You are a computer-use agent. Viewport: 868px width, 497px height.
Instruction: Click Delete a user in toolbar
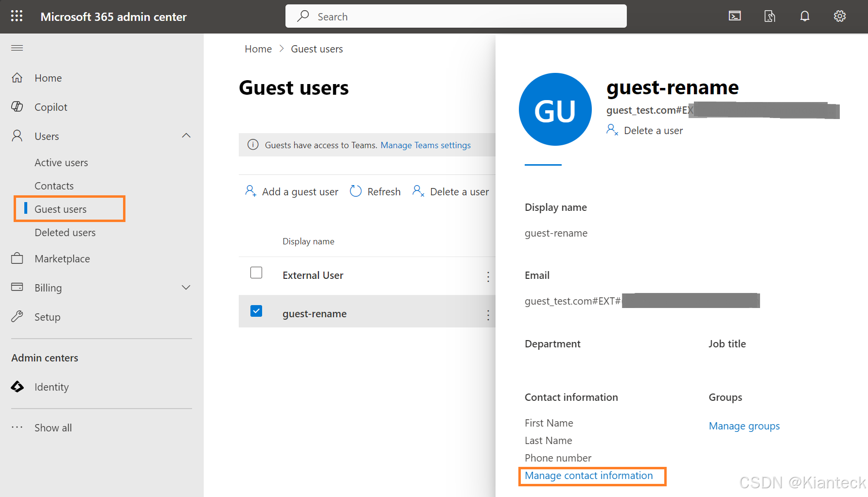coord(460,192)
